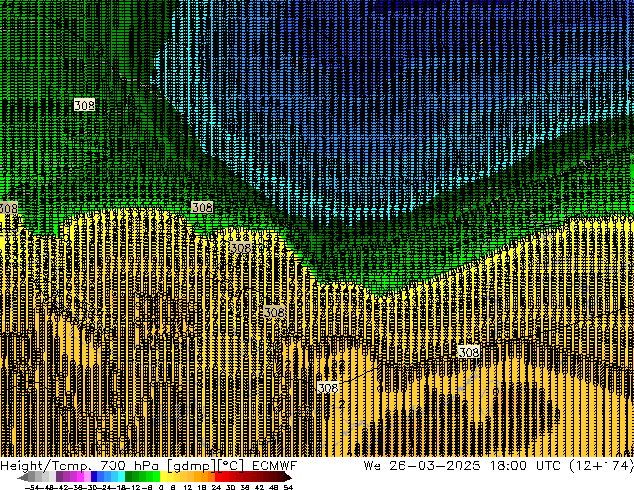The width and height of the screenshot is (634, 490).
Task: Click the "18:00 UTC" time text
Action: (x=528, y=466)
